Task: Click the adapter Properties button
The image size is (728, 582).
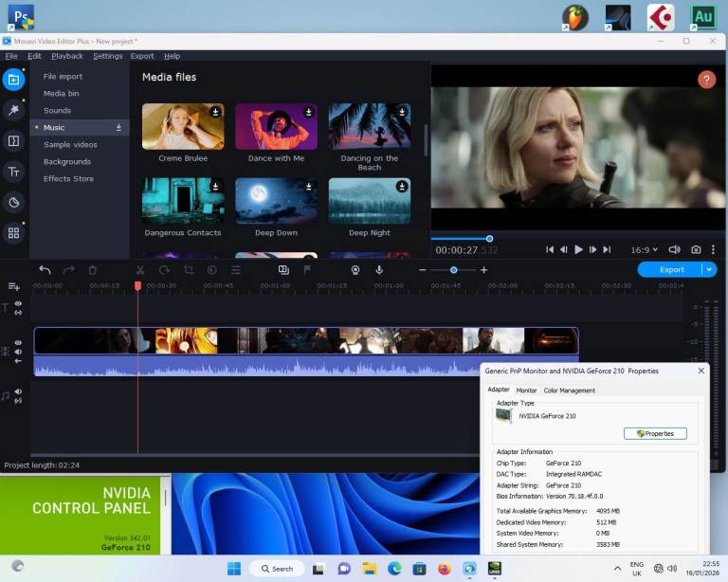Action: (655, 433)
